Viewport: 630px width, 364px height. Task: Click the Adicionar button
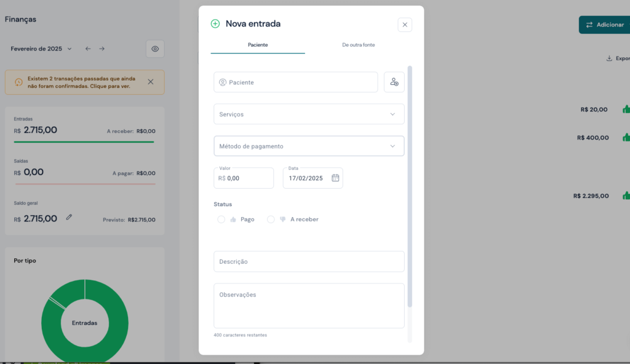click(604, 25)
